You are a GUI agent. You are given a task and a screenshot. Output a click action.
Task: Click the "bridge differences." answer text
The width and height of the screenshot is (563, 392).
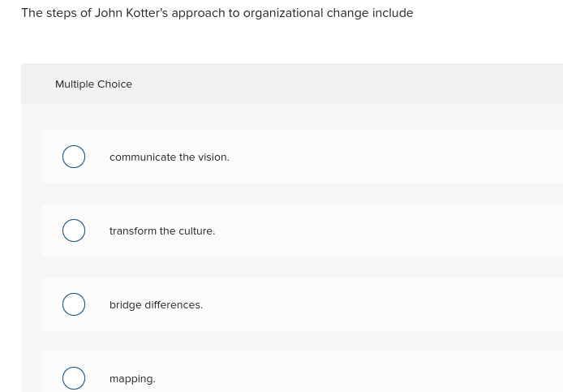[156, 305]
